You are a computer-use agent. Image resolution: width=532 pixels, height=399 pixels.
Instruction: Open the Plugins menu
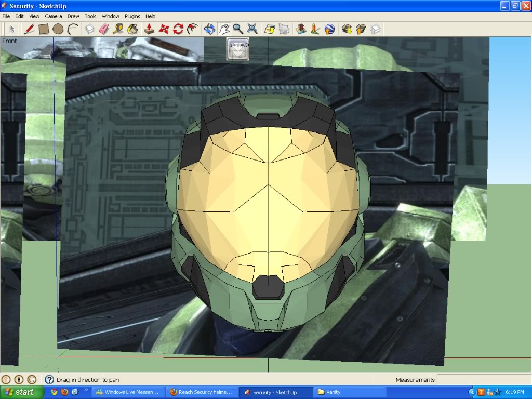(132, 16)
